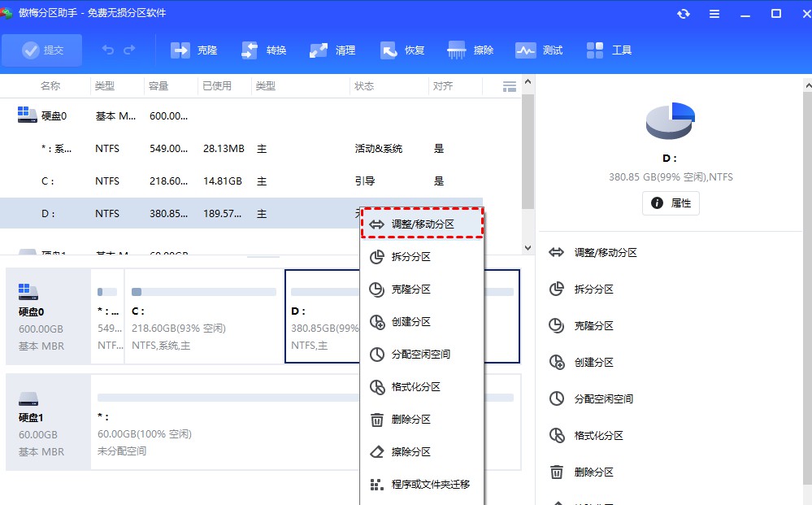812x505 pixels.
Task: Open the Convert tool in toolbar
Action: [250, 50]
